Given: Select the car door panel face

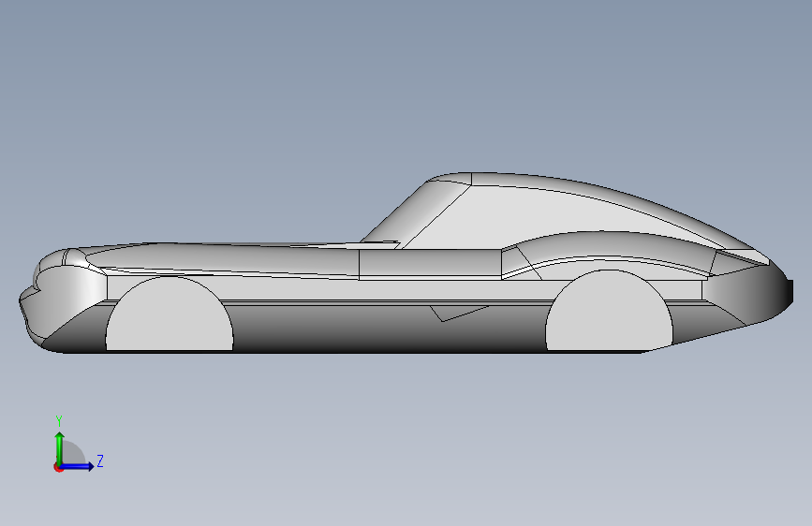Looking at the screenshot, I should 430,263.
